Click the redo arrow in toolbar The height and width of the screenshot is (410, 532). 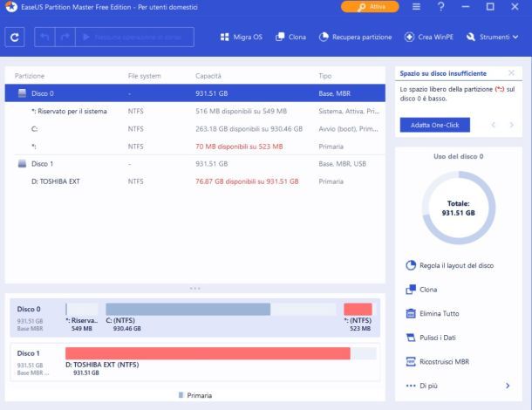65,37
